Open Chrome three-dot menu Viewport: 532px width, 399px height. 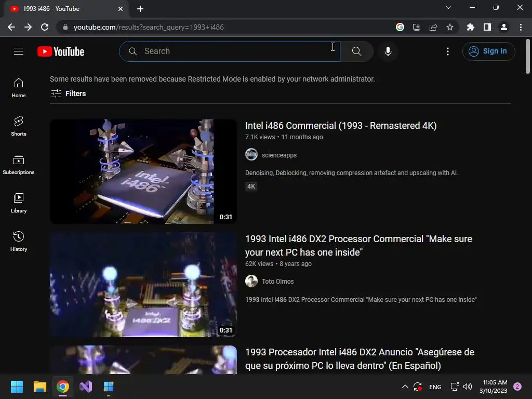click(521, 27)
